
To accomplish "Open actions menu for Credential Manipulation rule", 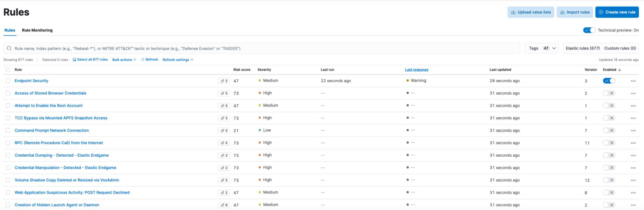I will click(633, 168).
